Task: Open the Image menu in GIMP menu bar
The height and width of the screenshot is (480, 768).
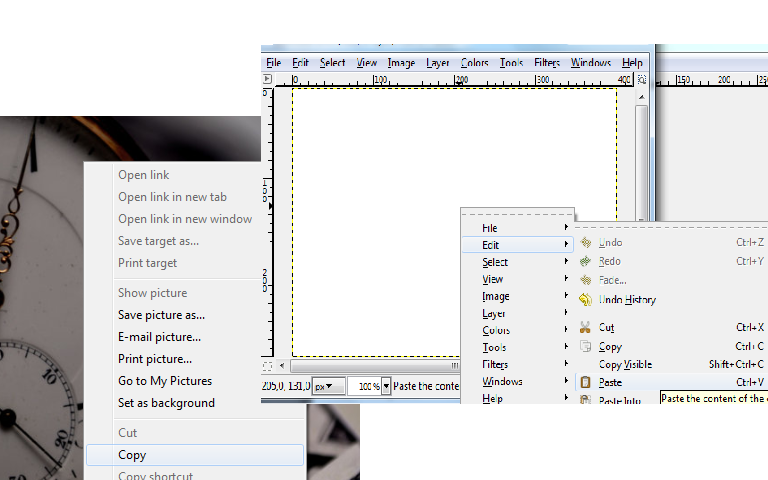Action: click(401, 63)
